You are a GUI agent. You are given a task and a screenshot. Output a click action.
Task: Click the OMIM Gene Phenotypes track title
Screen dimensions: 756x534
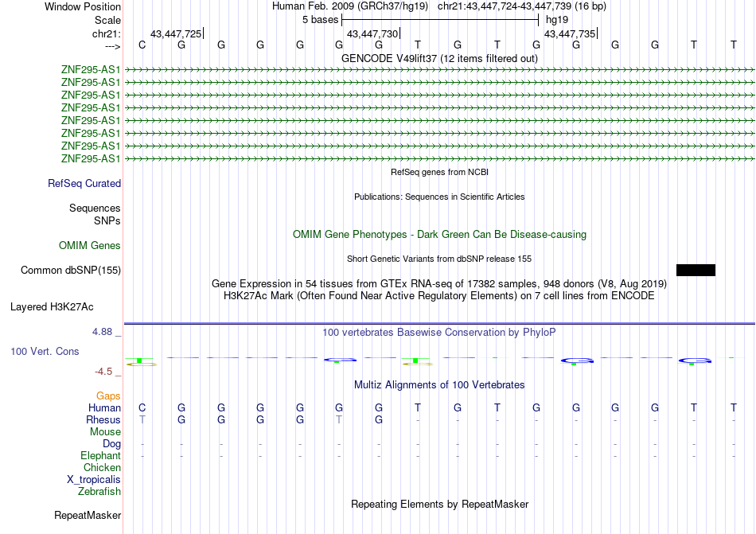(x=440, y=235)
